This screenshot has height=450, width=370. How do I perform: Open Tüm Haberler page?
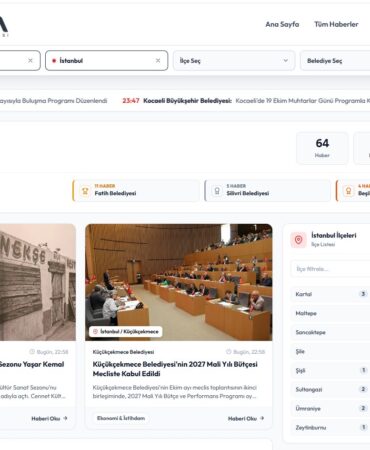tap(336, 24)
